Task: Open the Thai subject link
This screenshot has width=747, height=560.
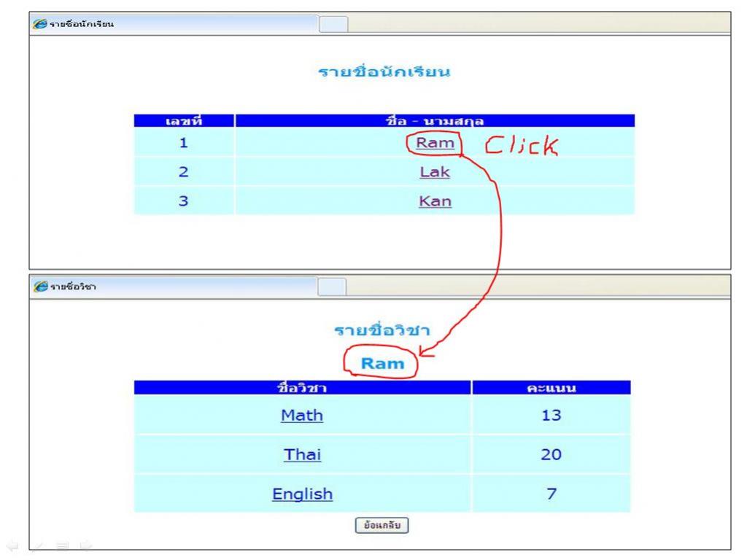Action: coord(303,455)
